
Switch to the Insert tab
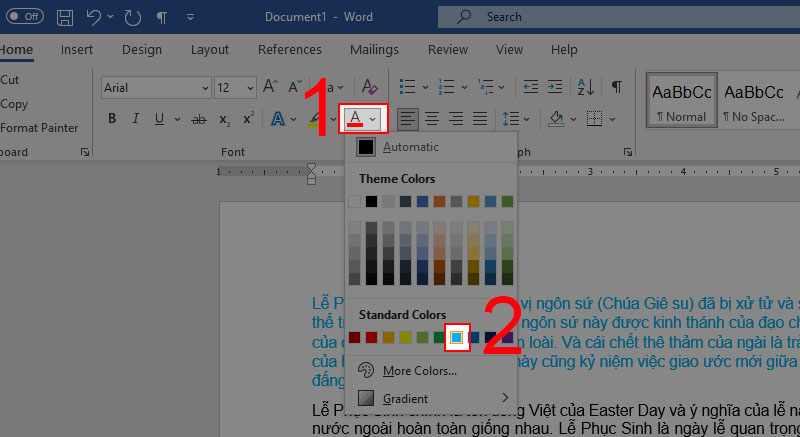pyautogui.click(x=77, y=49)
